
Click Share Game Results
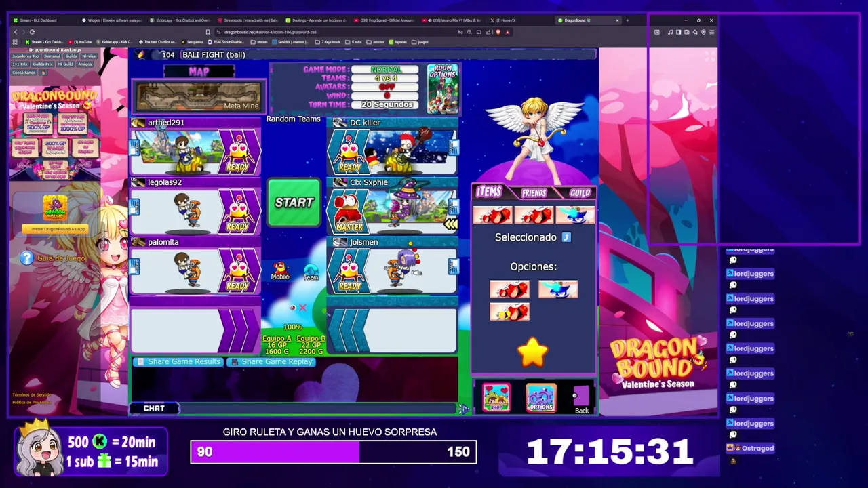pyautogui.click(x=178, y=362)
